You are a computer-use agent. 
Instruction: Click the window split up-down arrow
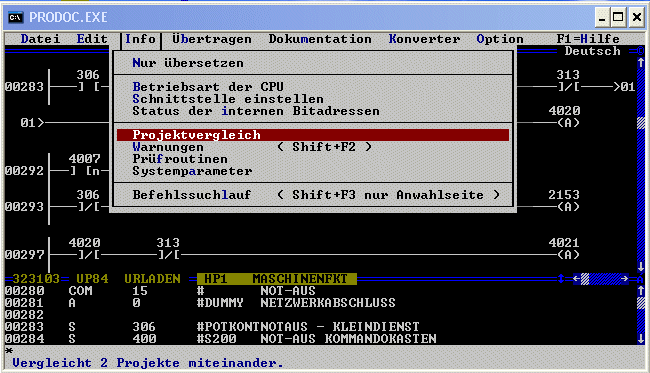(x=561, y=279)
